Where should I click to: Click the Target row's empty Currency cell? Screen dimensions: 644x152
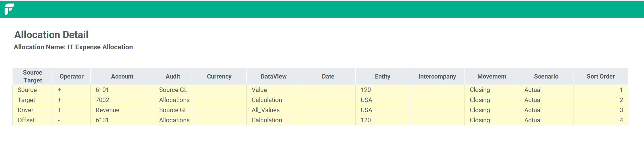(219, 100)
